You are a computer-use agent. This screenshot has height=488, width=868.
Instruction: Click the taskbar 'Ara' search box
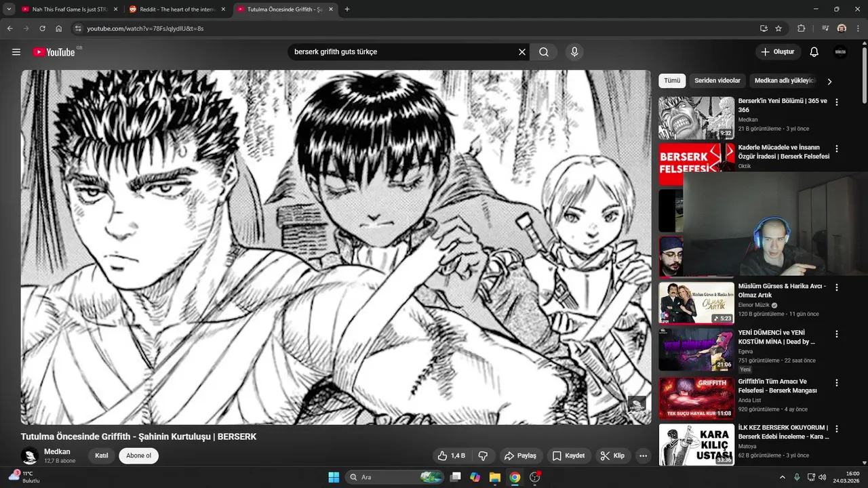click(x=396, y=477)
